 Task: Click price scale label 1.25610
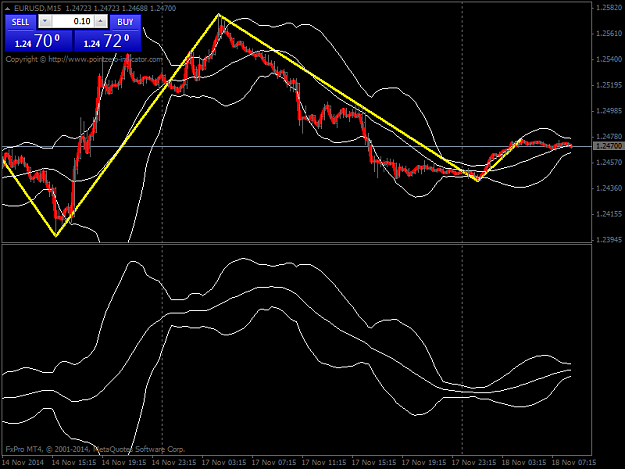pyautogui.click(x=609, y=33)
